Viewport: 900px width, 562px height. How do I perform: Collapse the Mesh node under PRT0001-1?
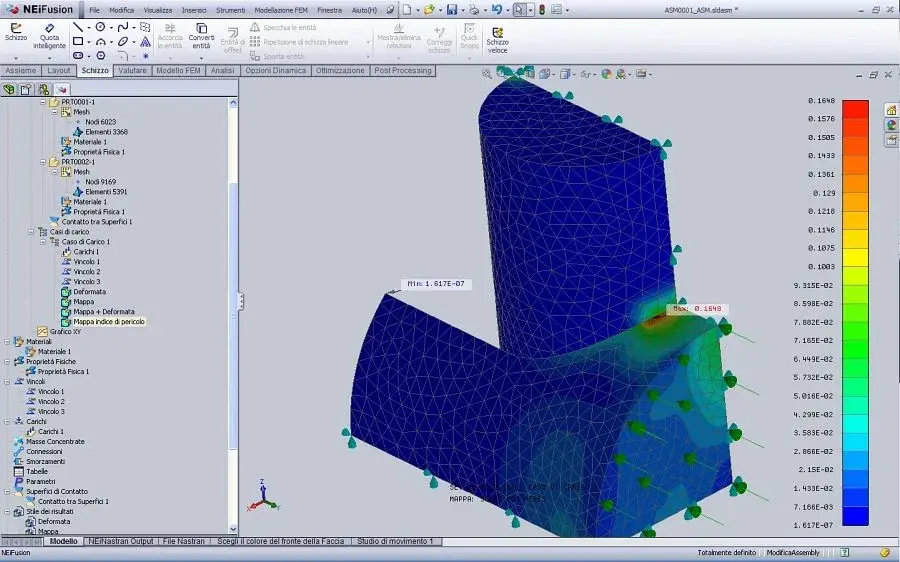[55, 112]
